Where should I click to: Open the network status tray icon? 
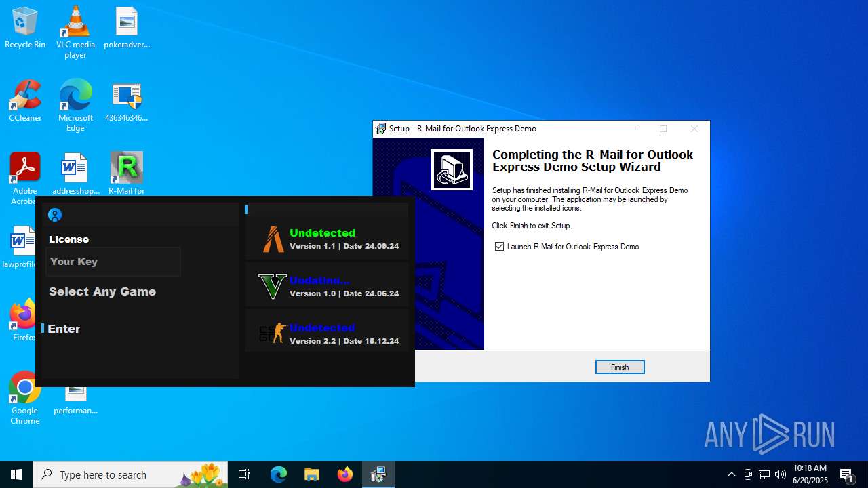coord(764,474)
